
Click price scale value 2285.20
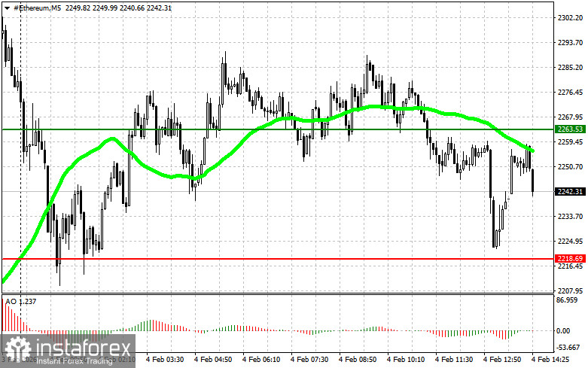click(570, 68)
